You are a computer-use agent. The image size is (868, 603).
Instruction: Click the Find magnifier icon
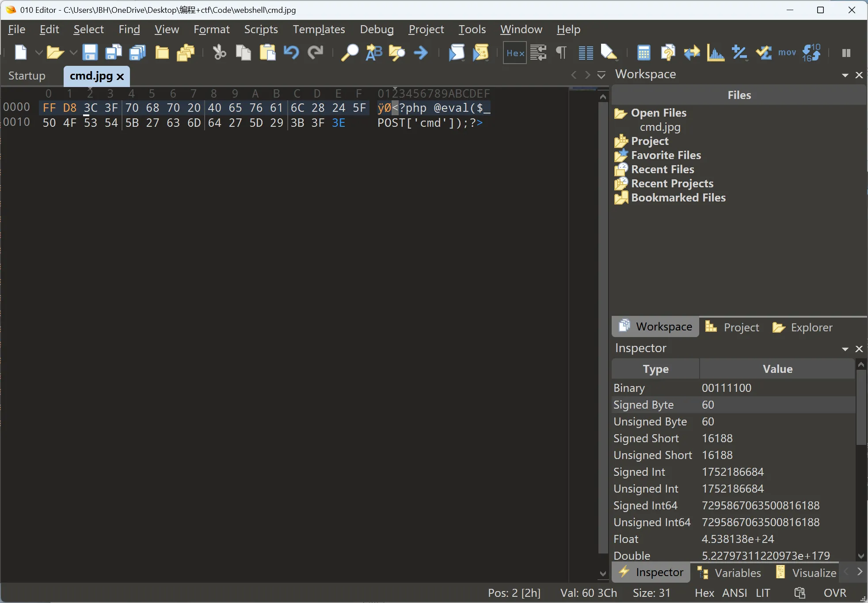350,53
